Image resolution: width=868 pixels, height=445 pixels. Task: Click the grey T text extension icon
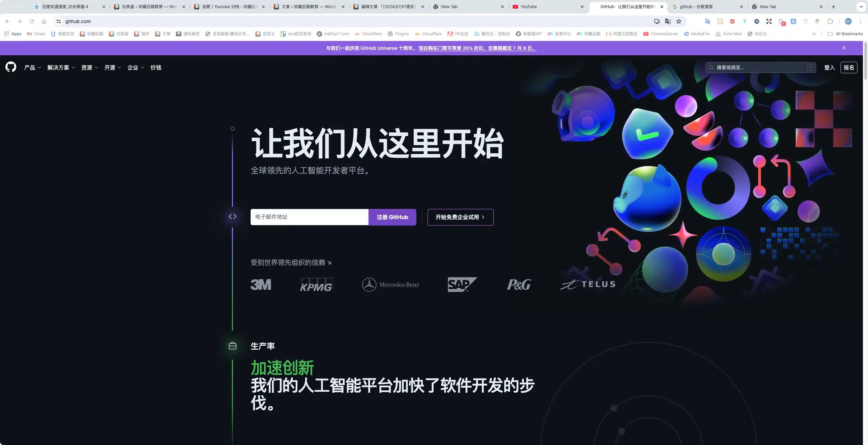point(806,21)
